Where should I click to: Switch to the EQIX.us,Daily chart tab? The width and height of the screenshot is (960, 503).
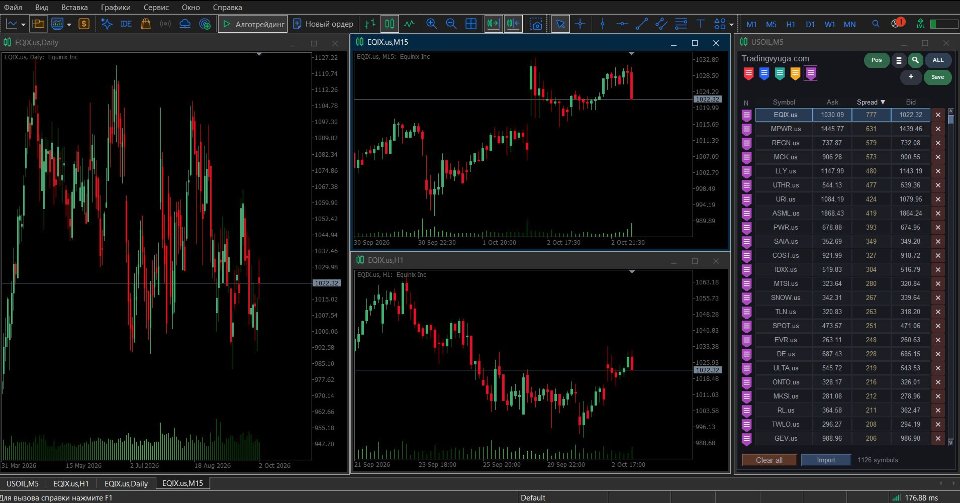coord(126,483)
